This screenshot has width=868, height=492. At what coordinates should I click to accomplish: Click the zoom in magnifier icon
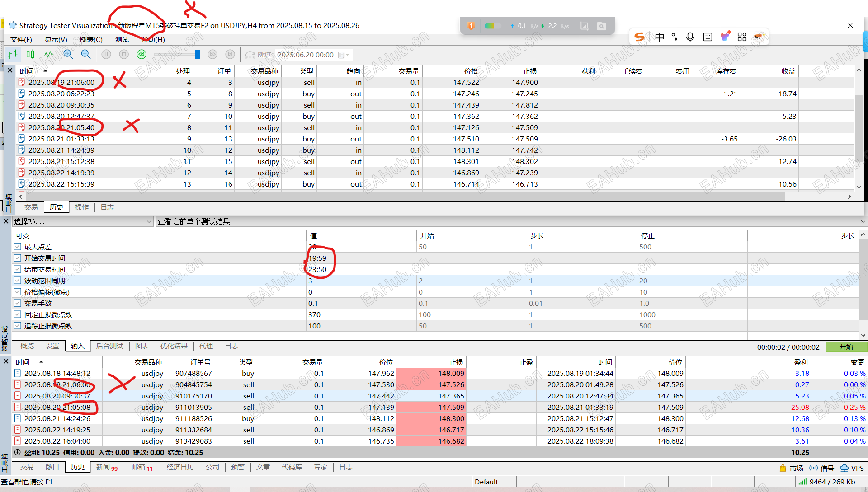(68, 55)
